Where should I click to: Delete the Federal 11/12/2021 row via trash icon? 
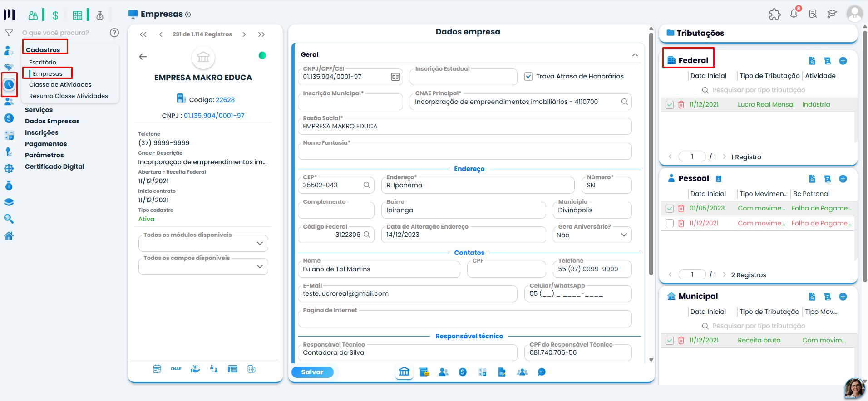(681, 104)
